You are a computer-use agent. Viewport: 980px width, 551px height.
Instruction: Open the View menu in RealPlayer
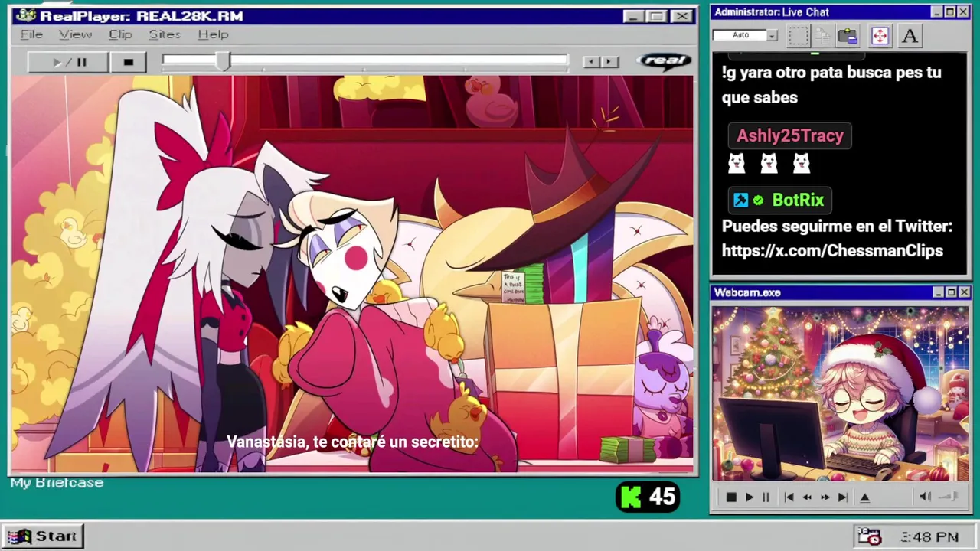point(75,34)
